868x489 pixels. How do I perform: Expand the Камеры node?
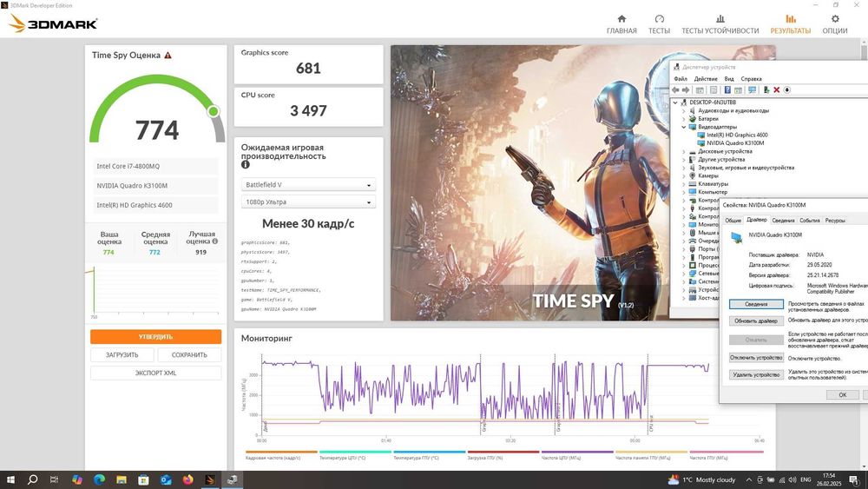tap(684, 175)
